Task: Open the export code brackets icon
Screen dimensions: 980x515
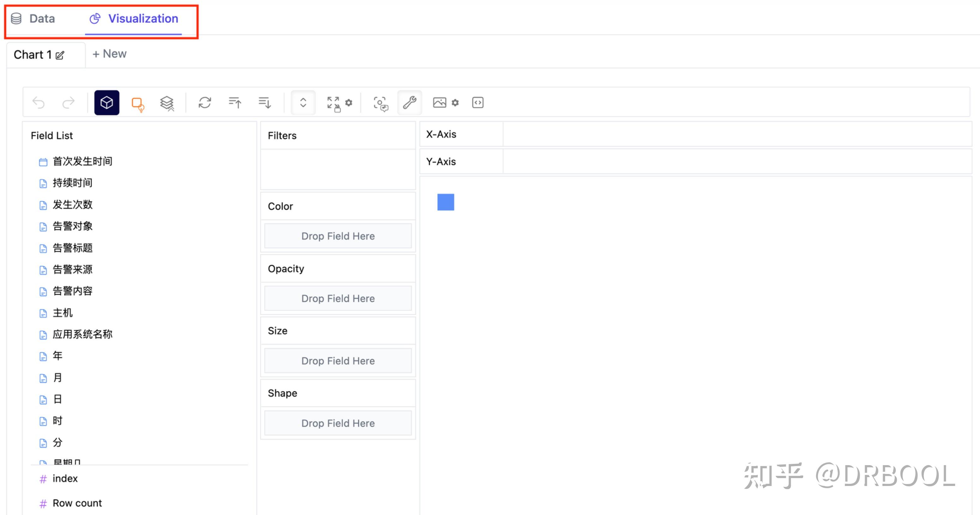Action: tap(477, 103)
